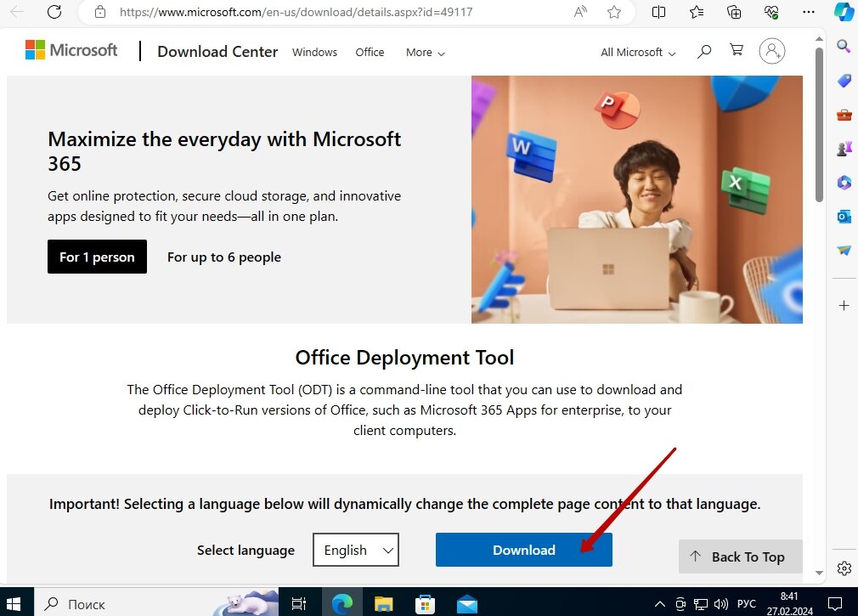The height and width of the screenshot is (616, 858).
Task: Click the Edge icon on the taskbar
Action: pos(342,604)
